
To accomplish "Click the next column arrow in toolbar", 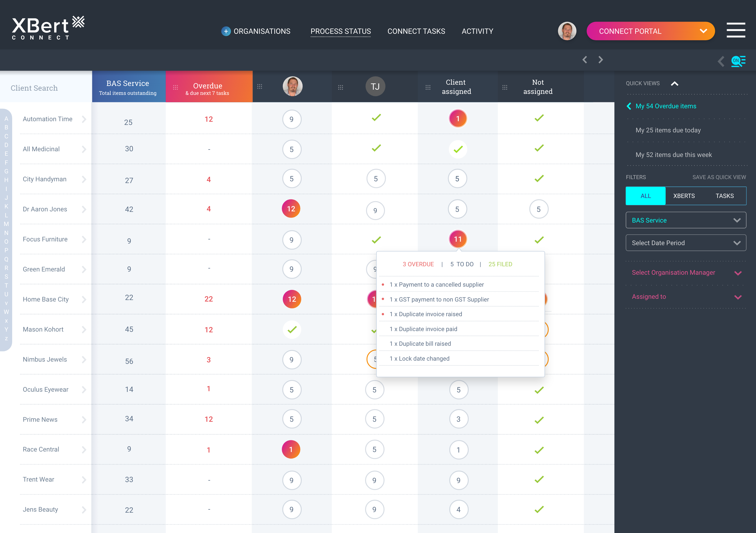I will [x=601, y=60].
